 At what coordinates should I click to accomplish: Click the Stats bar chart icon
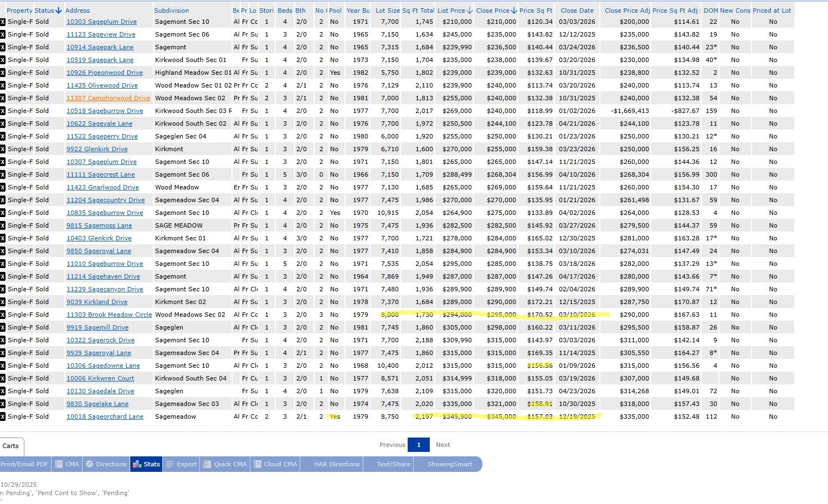click(137, 464)
